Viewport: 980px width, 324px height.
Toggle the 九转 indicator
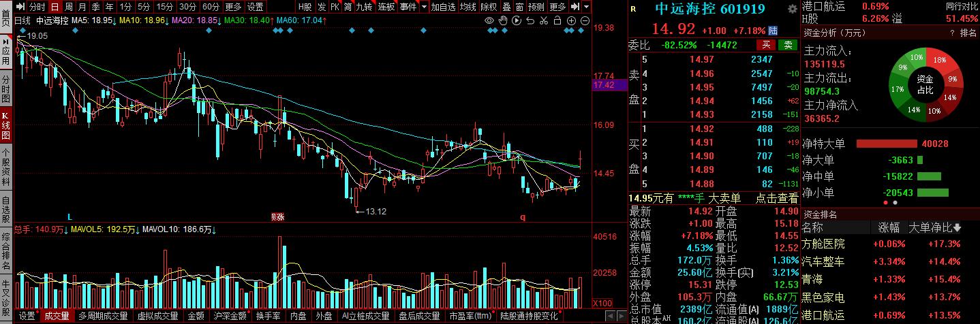(365, 7)
